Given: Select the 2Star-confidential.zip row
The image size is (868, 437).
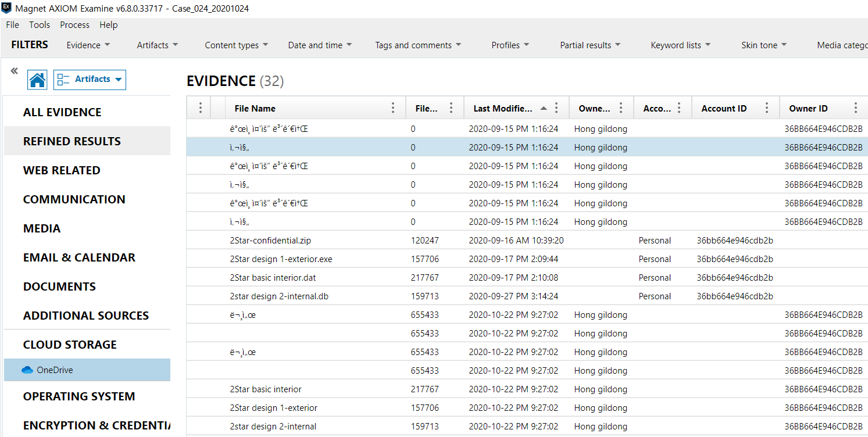Looking at the screenshot, I should (527, 241).
